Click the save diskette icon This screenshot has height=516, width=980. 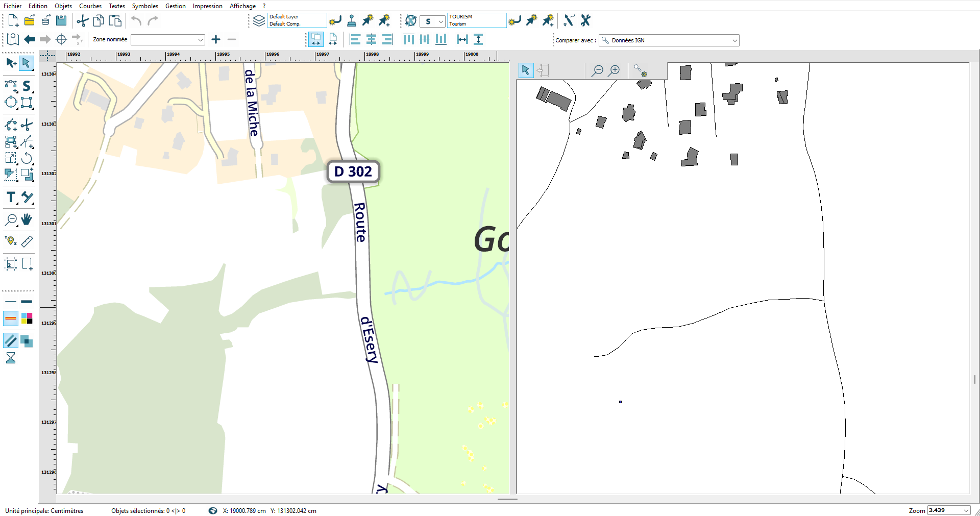(61, 21)
